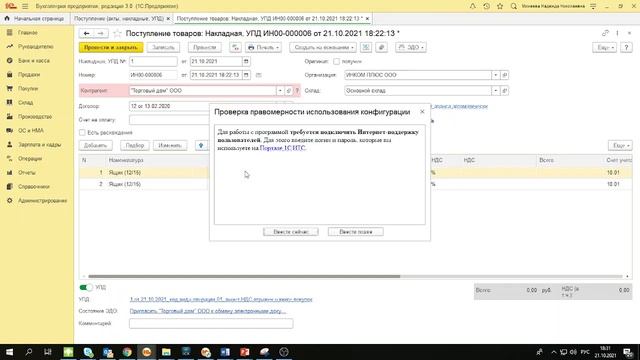Click the question mark beside Контрагент field
Screen dimensions: 640x360
297,91
